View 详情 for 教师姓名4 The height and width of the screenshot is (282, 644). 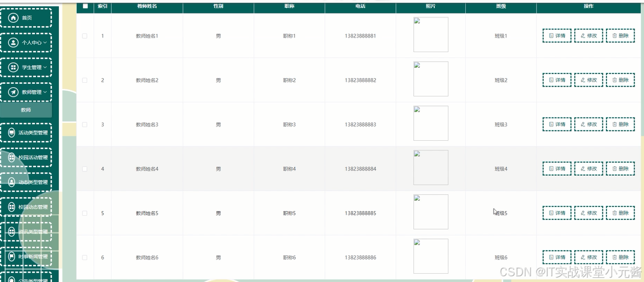click(x=557, y=169)
